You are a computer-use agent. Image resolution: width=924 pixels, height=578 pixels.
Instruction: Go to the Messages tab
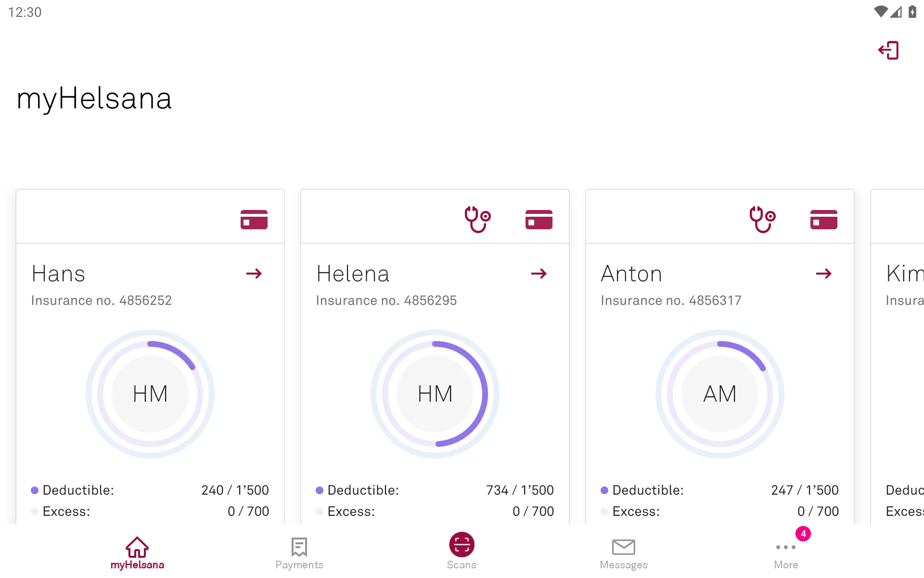coord(624,554)
